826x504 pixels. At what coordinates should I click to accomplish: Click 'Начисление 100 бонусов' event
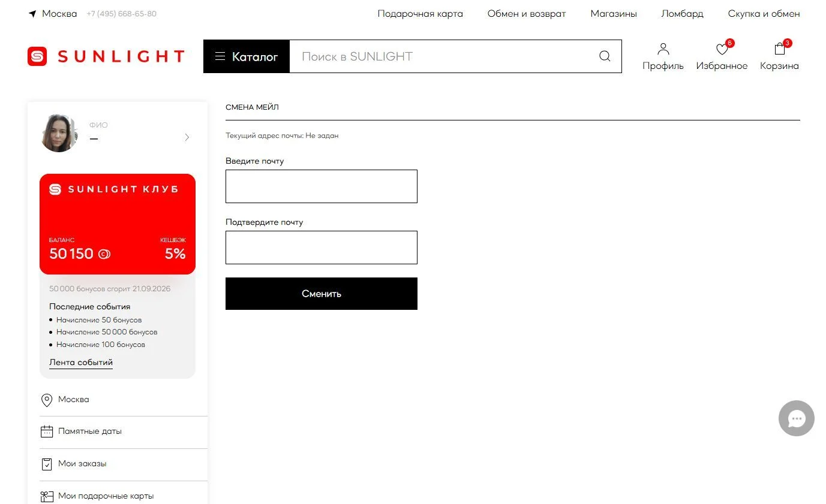(x=101, y=345)
